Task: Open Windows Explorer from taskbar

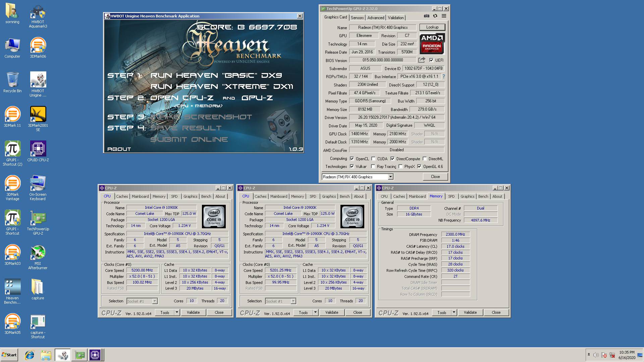Action: [x=46, y=355]
